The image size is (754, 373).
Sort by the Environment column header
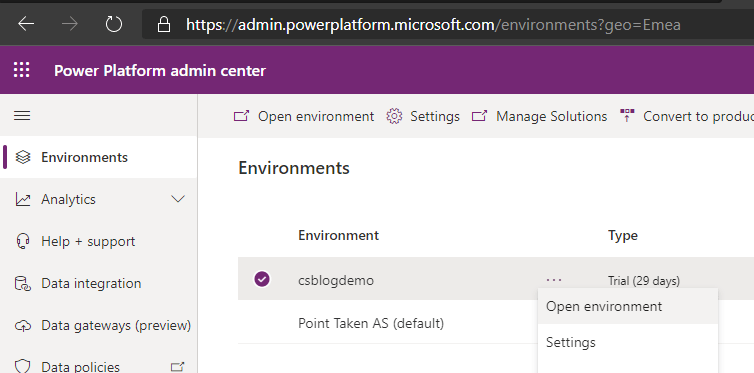[339, 235]
